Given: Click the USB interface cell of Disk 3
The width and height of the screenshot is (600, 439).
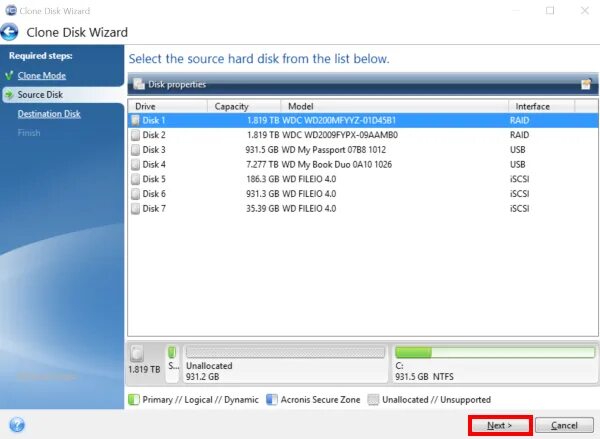Looking at the screenshot, I should point(517,150).
